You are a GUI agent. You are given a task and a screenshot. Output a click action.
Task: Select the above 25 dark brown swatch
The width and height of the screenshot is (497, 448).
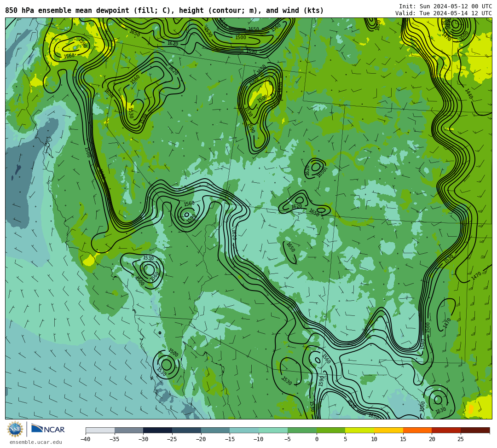(x=475, y=430)
